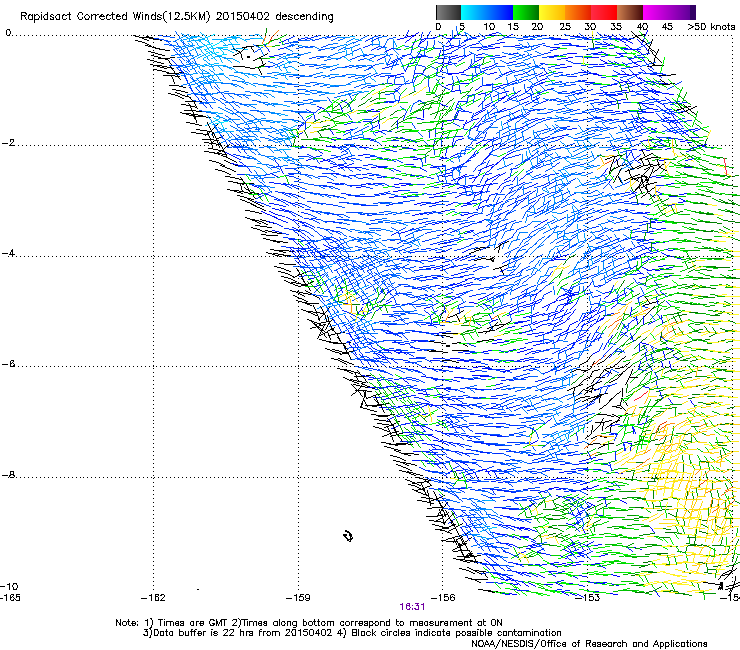Image resolution: width=740 pixels, height=650 pixels.
Task: Click the plot title 'Rapidscat Corrected Winds(12.5KM)'
Action: [115, 17]
